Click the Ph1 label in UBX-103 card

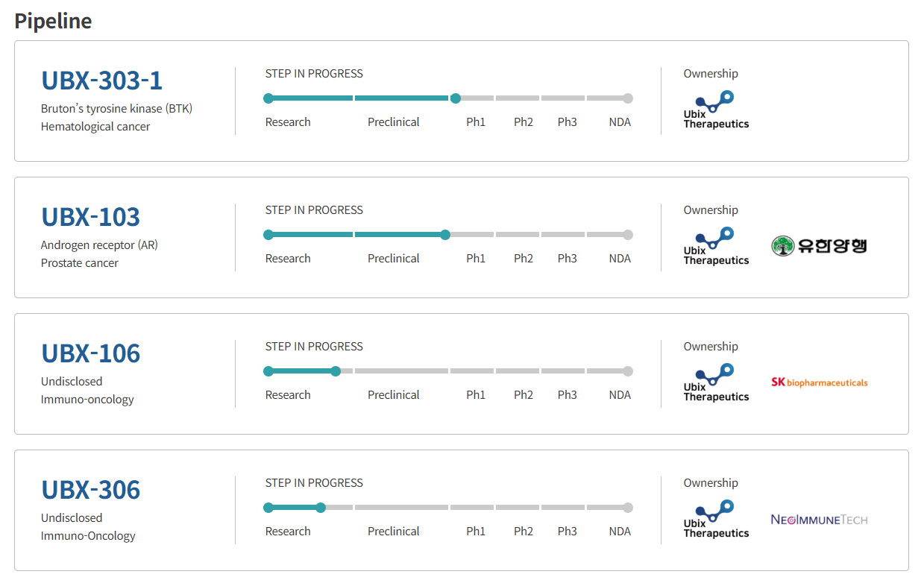tap(476, 259)
